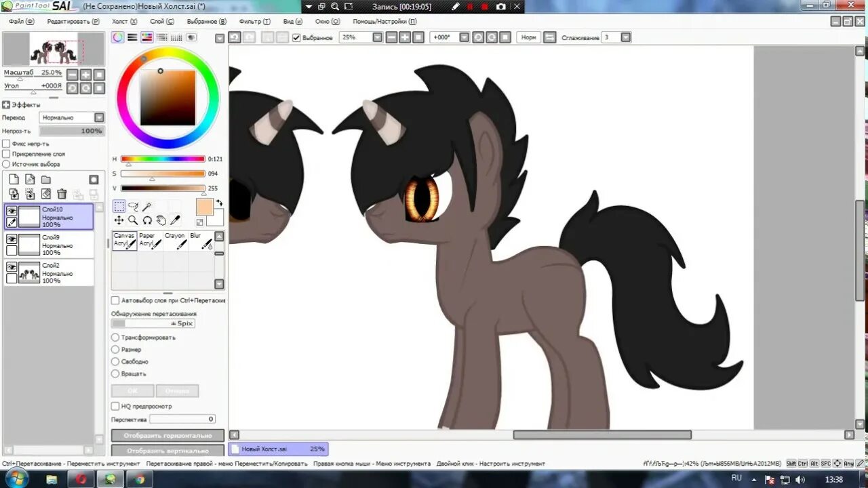Select the magic wand tool
Viewport: 868px width, 488px height.
[x=147, y=207]
